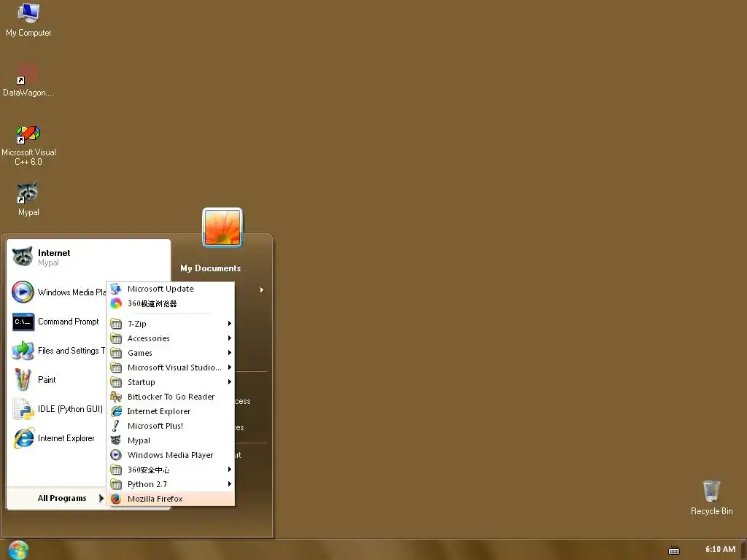747x560 pixels.
Task: Launch Mypal from All Programs list
Action: pos(171,440)
